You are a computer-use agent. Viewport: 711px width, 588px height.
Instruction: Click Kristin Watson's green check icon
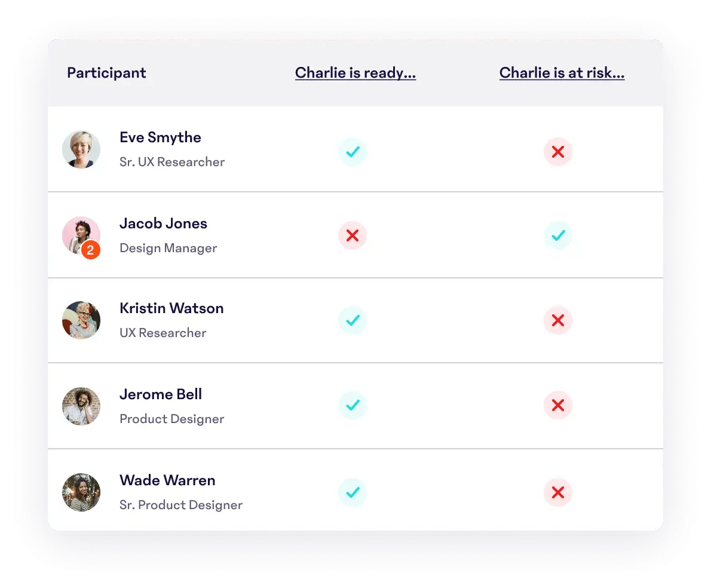click(353, 320)
